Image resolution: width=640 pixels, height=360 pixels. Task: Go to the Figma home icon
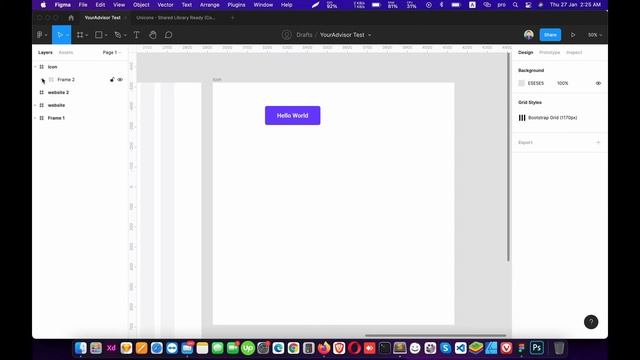71,18
